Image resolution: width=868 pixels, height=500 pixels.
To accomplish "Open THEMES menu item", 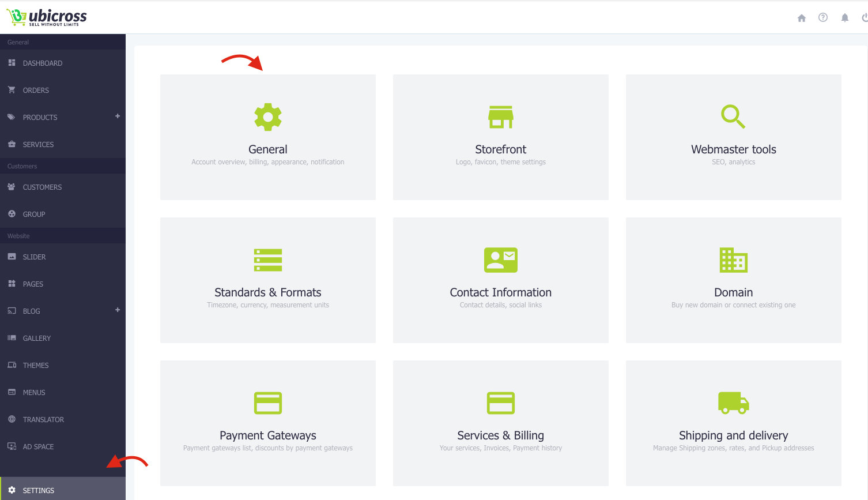I will tap(36, 366).
